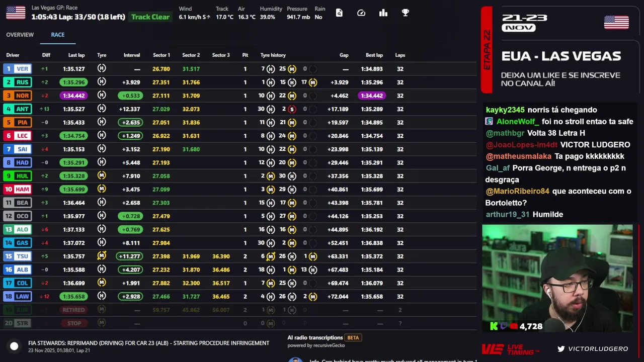Select the RACE tab
The image size is (644, 362).
[57, 35]
